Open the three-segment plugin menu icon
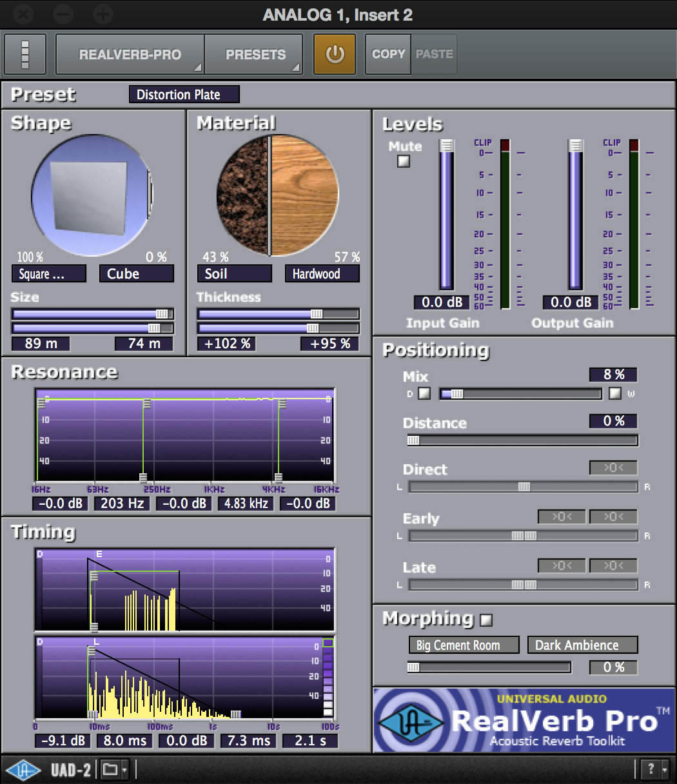677x784 pixels. tap(25, 54)
